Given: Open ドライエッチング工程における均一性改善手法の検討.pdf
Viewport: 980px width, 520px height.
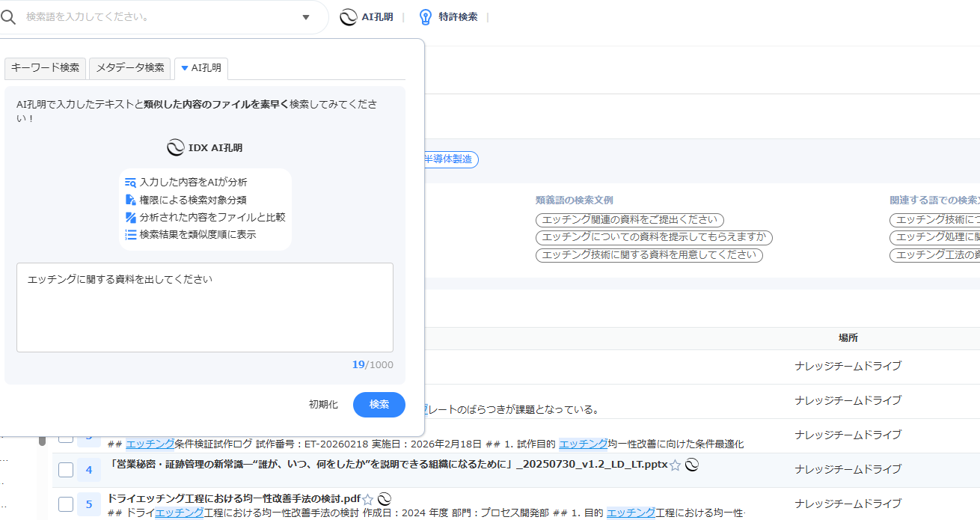Looking at the screenshot, I should [234, 498].
